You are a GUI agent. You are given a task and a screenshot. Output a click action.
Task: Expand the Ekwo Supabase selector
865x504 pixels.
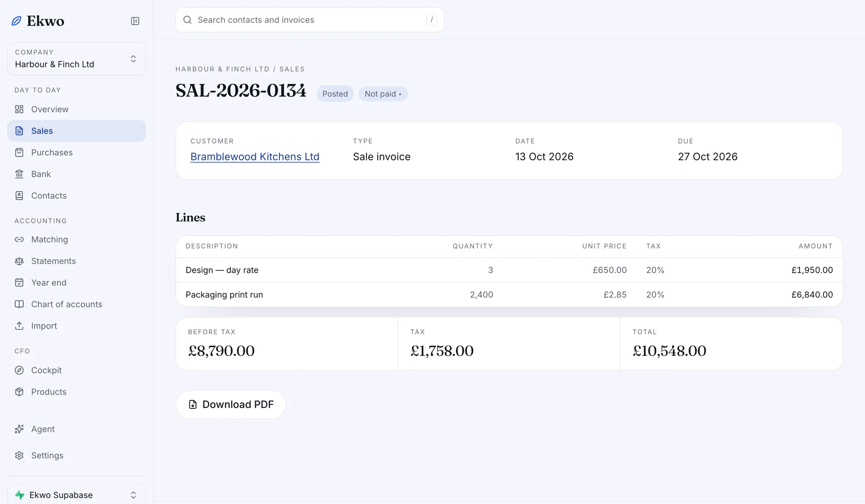pyautogui.click(x=77, y=494)
